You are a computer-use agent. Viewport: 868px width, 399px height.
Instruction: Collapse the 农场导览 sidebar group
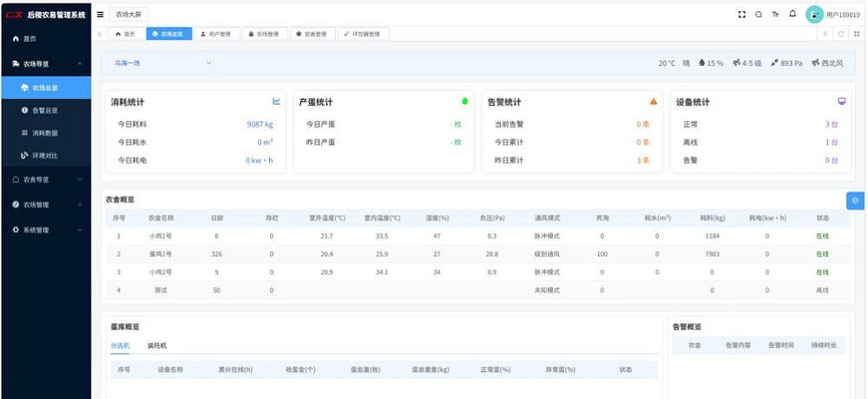pos(45,63)
